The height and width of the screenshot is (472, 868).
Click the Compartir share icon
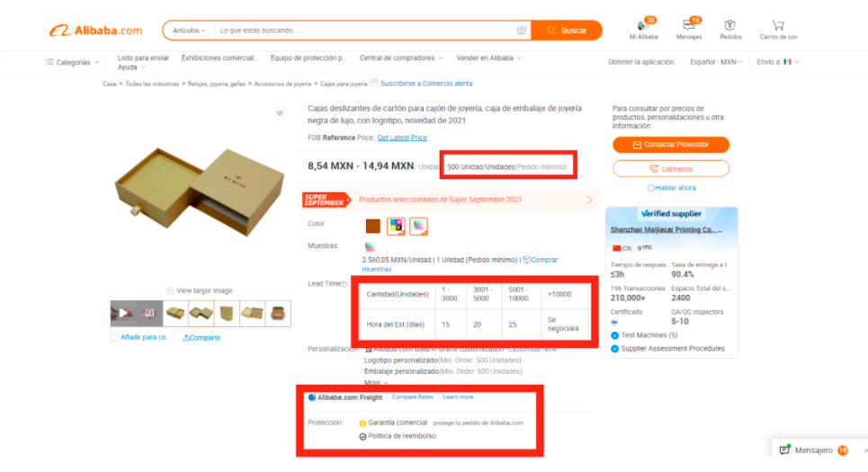[x=186, y=337]
